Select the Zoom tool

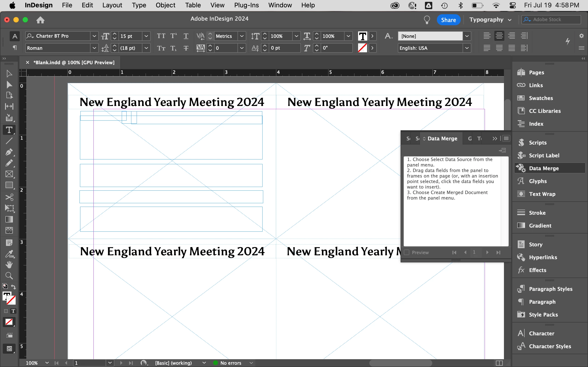tap(9, 275)
